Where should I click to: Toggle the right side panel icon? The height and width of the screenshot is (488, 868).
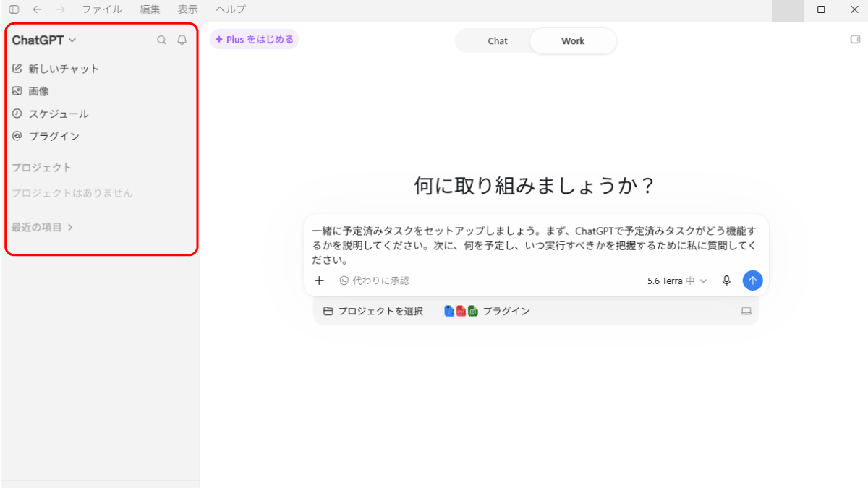pos(855,40)
